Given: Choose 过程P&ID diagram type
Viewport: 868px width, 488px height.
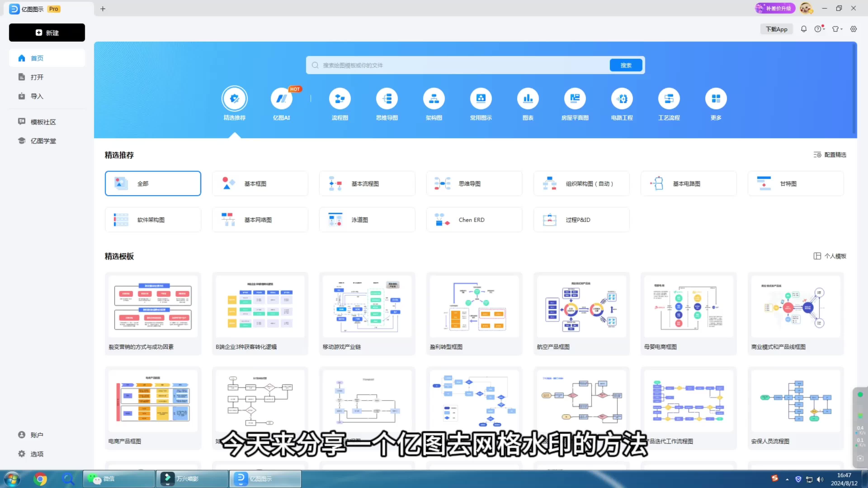Looking at the screenshot, I should (x=582, y=220).
